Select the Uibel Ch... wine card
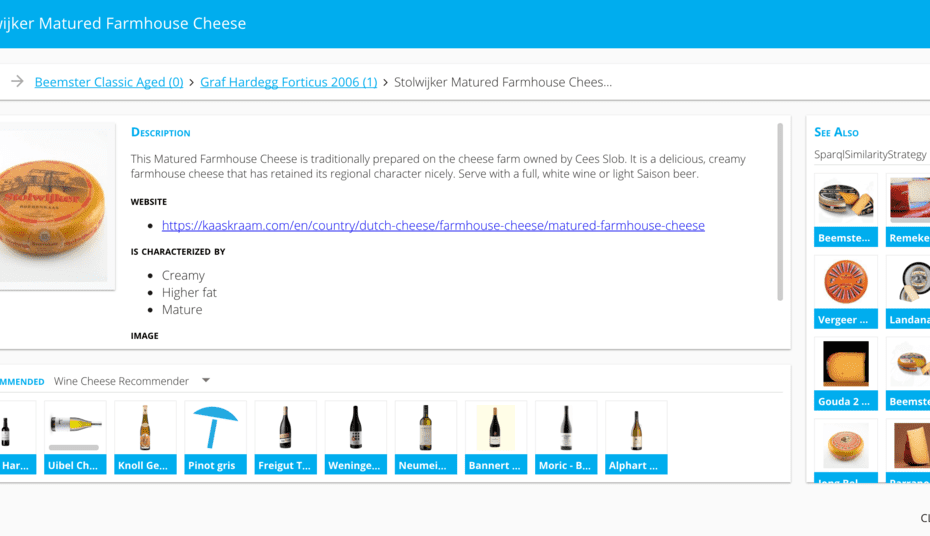 (x=75, y=438)
